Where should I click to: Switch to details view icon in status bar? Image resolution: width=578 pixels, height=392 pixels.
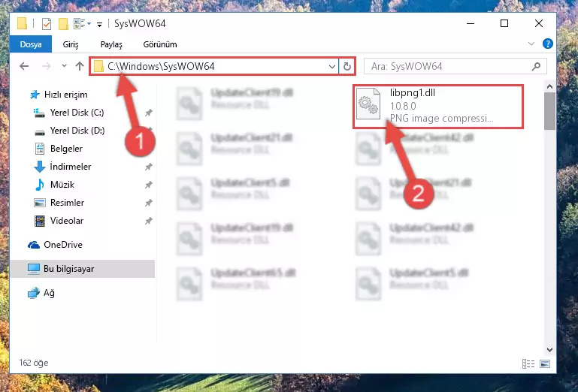(528, 364)
